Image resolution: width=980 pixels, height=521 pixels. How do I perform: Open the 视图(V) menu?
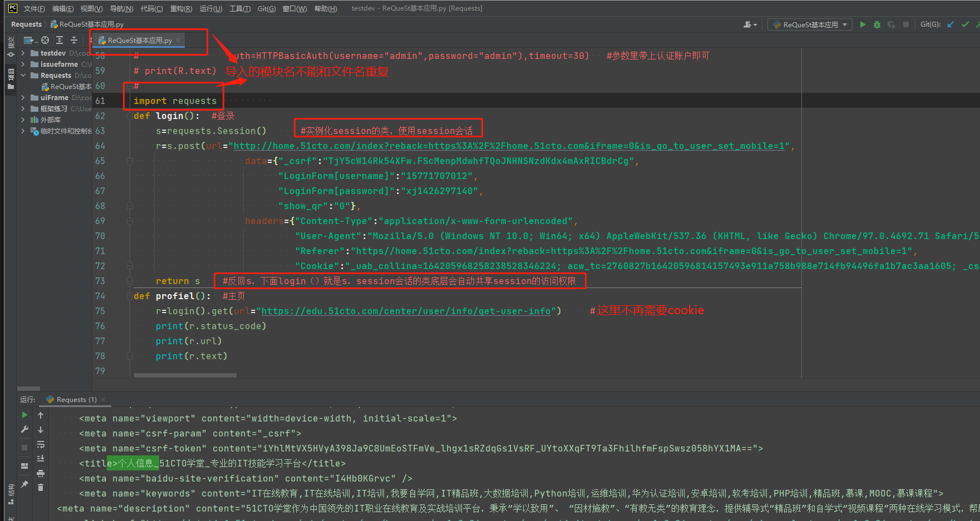point(91,8)
